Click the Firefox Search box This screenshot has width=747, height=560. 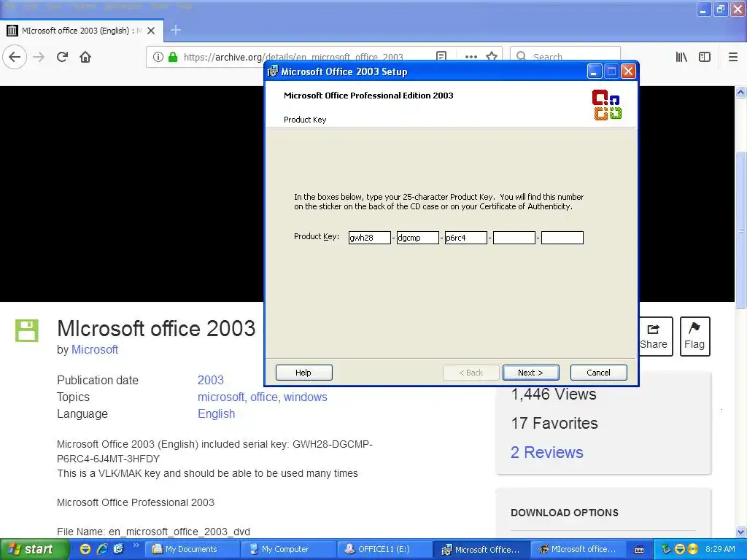pos(565,57)
